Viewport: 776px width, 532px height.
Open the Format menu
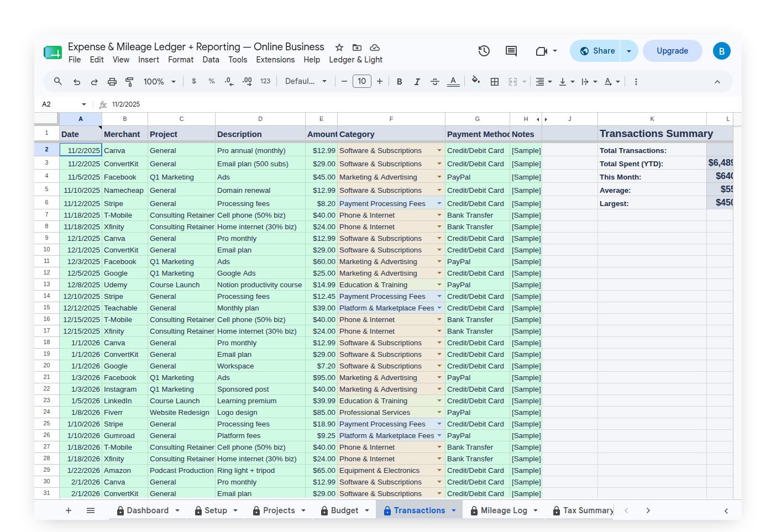tap(181, 60)
